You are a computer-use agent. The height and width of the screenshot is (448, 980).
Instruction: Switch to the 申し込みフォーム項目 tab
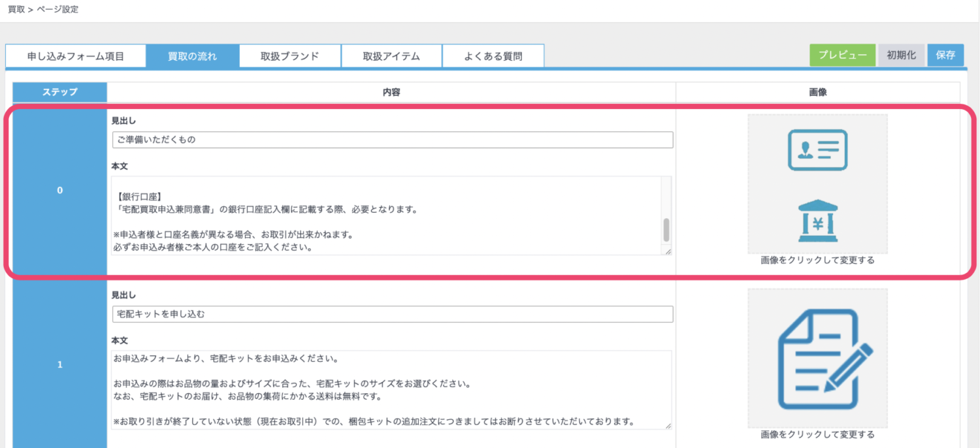tap(76, 56)
